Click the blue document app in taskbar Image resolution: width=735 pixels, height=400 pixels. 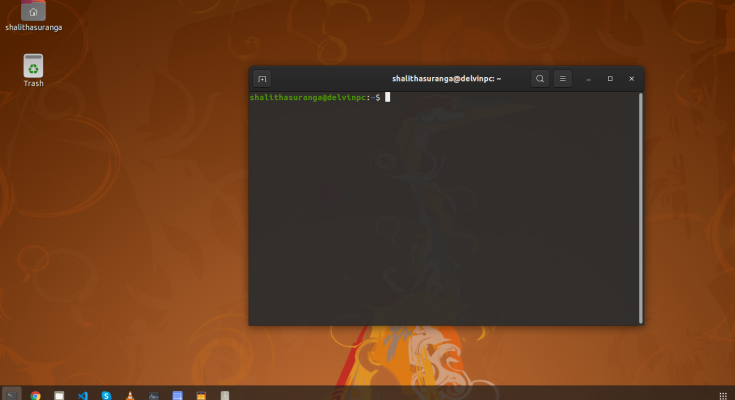click(x=177, y=393)
